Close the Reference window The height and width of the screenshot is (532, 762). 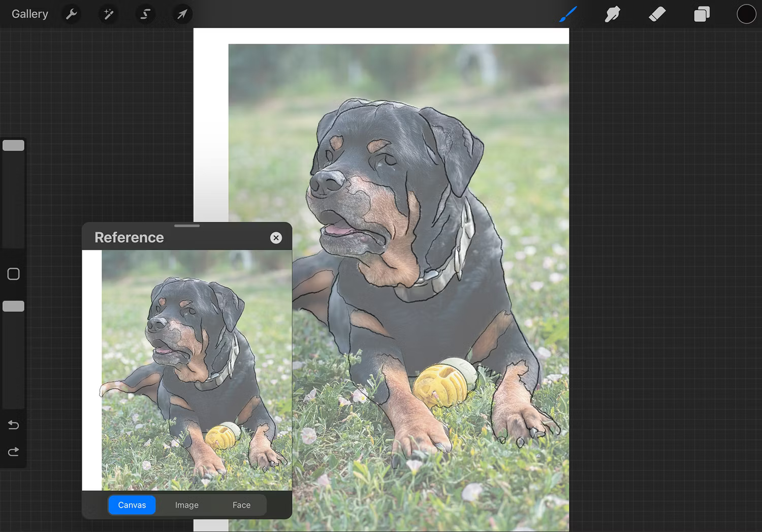tap(276, 238)
